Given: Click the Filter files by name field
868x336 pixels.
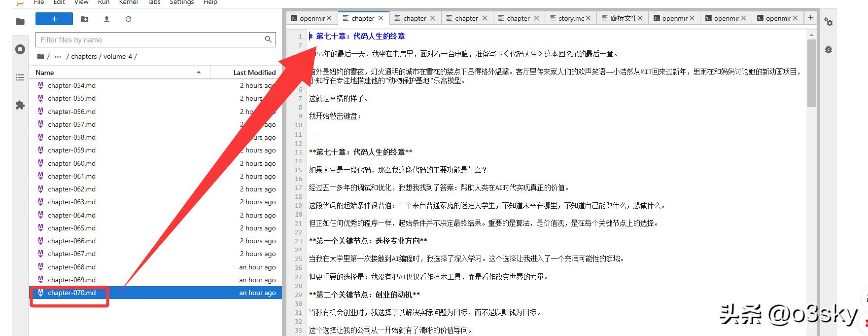Looking at the screenshot, I should [x=150, y=40].
